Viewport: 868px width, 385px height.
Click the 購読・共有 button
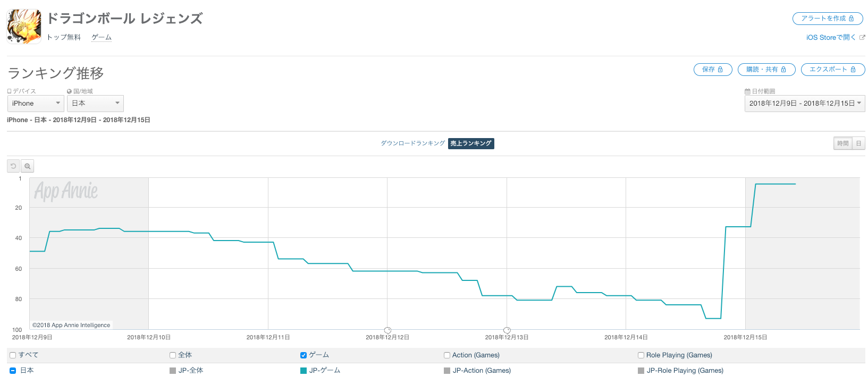point(766,70)
